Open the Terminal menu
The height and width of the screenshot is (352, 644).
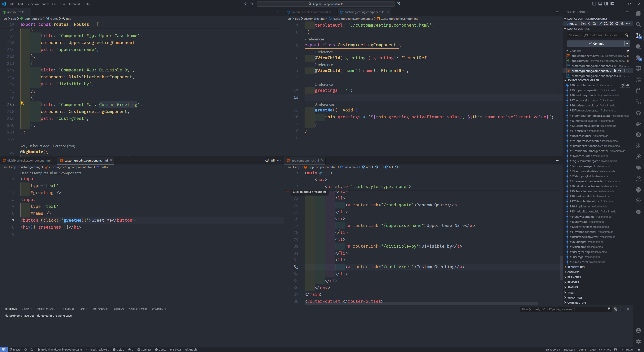pyautogui.click(x=74, y=4)
